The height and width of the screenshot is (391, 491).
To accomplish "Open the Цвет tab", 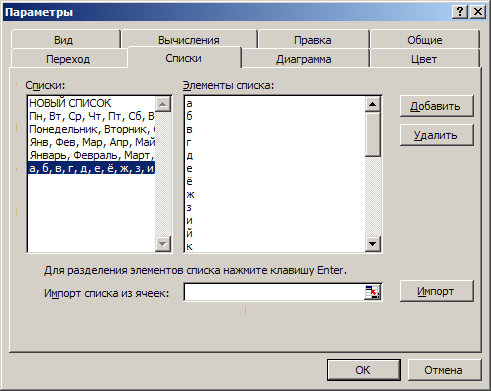I will click(424, 59).
